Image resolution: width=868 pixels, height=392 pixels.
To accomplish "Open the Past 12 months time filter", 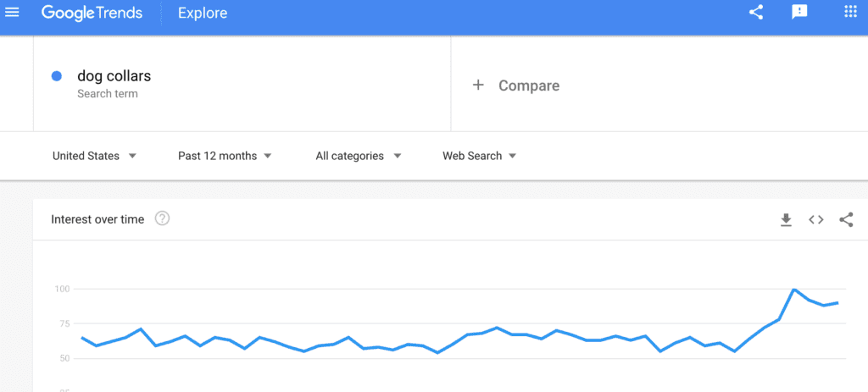I will (225, 156).
